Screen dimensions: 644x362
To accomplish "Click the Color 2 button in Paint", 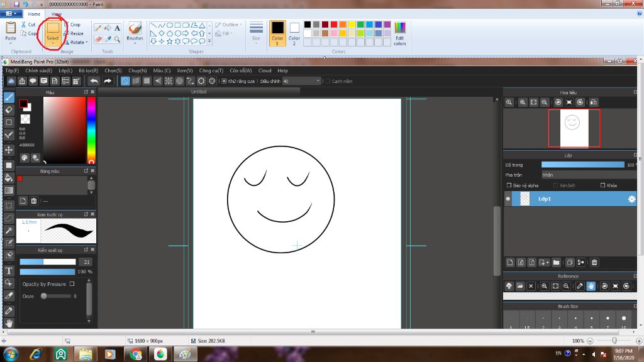I will click(294, 34).
